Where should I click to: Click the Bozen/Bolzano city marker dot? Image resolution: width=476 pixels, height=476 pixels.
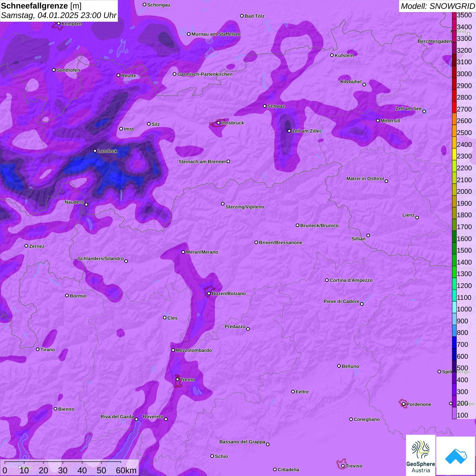pyautogui.click(x=209, y=293)
